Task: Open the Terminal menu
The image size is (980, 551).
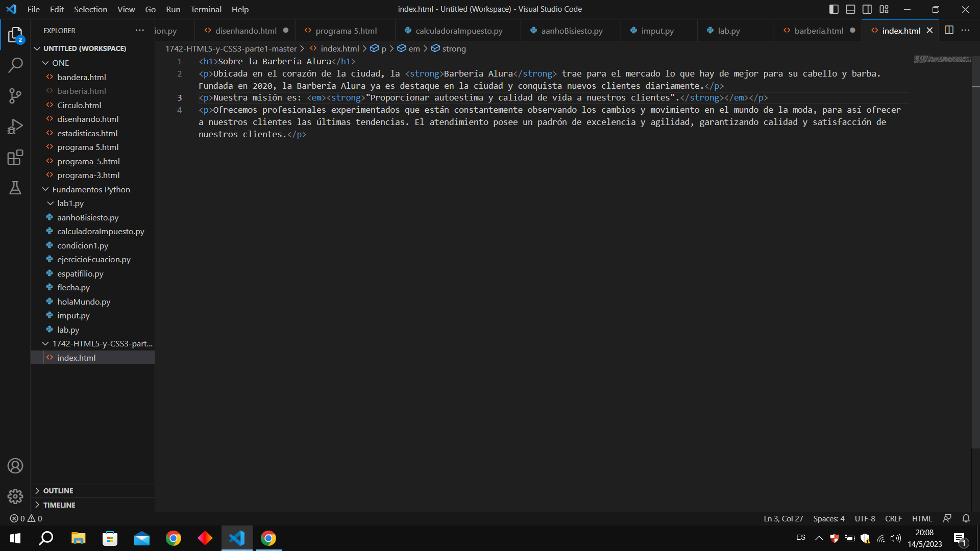Action: tap(206, 9)
